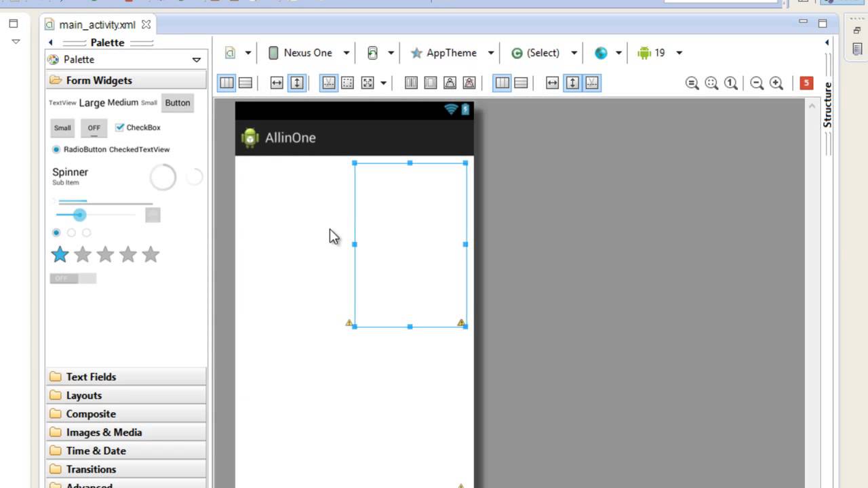Pick the SeekBar slider widget
Viewport: 868px width, 488px height.
pyautogui.click(x=95, y=215)
